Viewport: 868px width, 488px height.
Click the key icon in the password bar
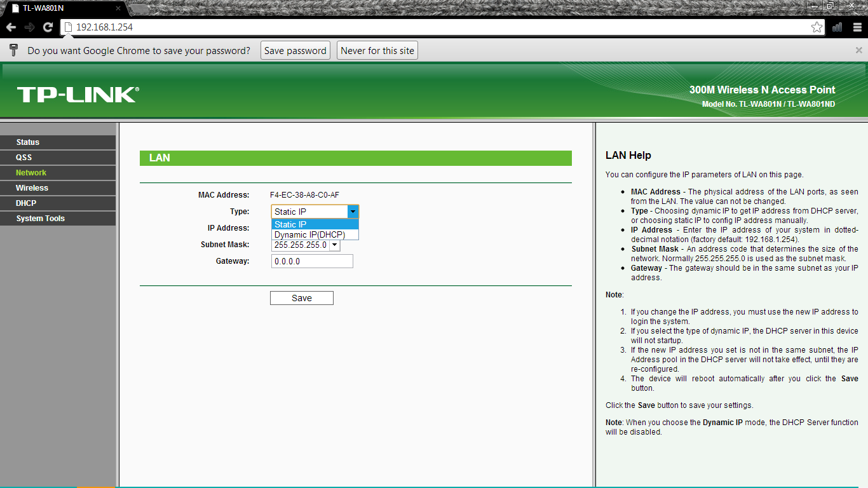(x=13, y=50)
